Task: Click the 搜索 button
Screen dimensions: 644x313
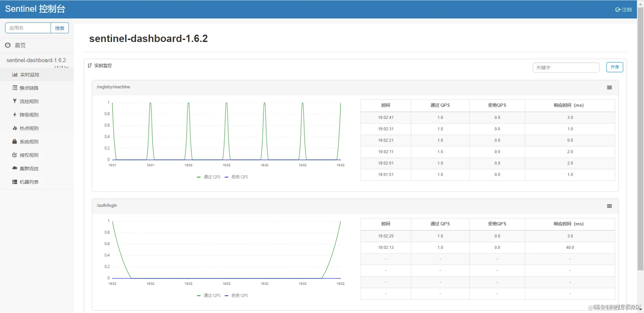Action: pos(60,28)
